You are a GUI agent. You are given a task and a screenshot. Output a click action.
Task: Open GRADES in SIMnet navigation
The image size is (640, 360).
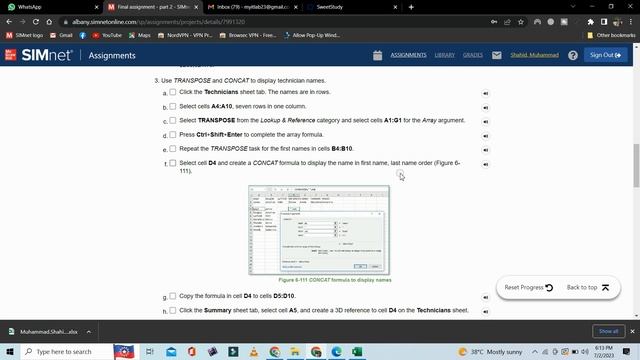point(473,55)
